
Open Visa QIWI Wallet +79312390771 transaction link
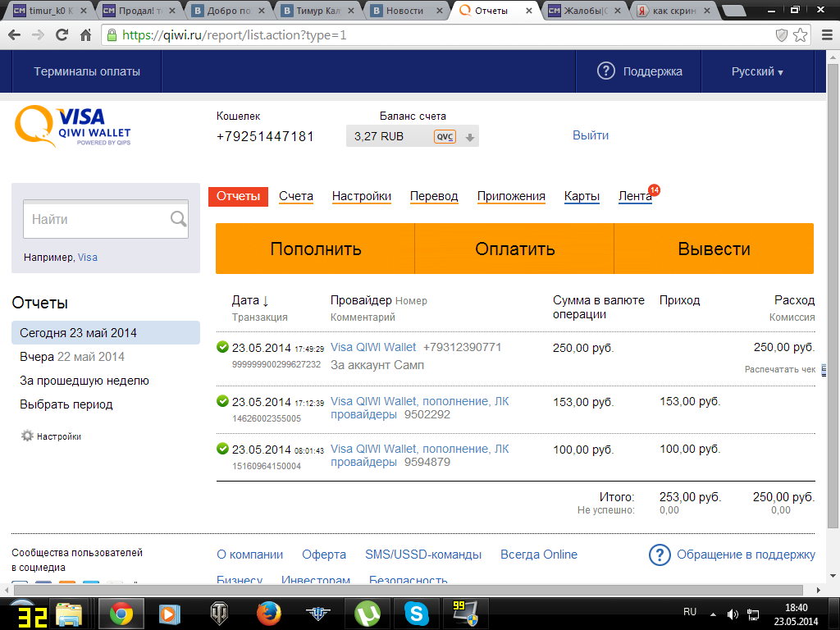pos(373,347)
